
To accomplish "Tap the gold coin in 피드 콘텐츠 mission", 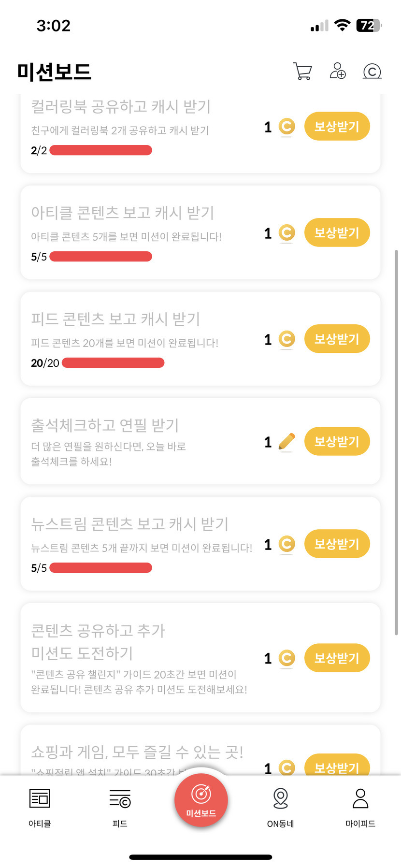I will [286, 339].
